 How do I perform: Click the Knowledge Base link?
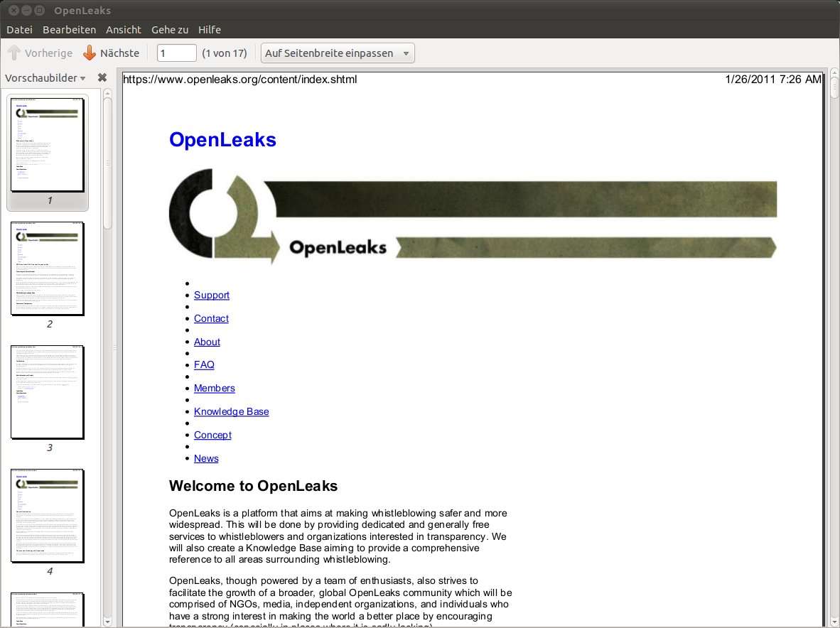click(x=231, y=411)
